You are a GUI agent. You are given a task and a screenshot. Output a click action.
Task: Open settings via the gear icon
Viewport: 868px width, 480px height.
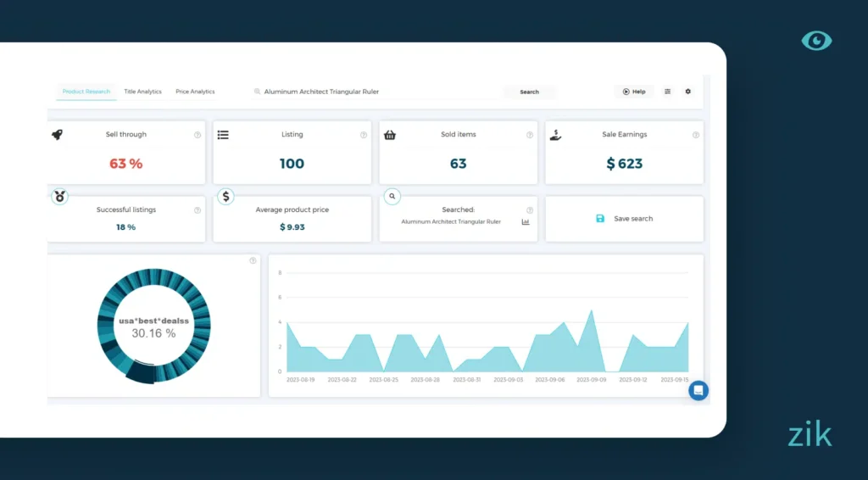click(x=687, y=92)
